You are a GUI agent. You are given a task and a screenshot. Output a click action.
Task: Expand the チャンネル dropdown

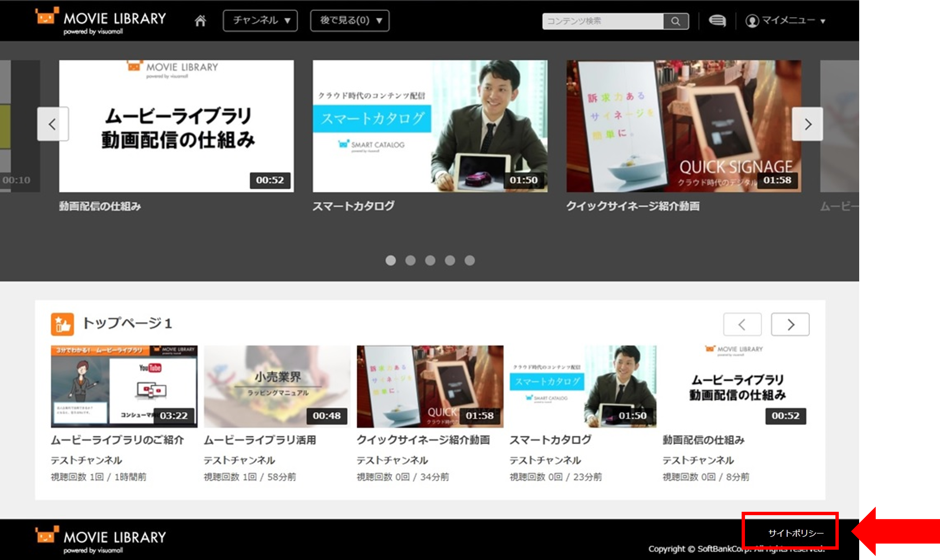[x=260, y=21]
